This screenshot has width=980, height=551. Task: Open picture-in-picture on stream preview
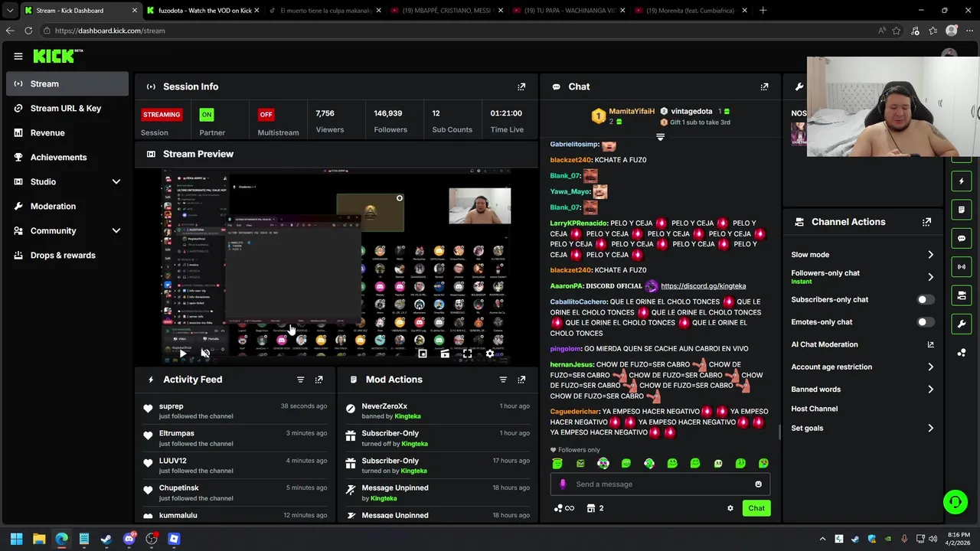pos(422,354)
